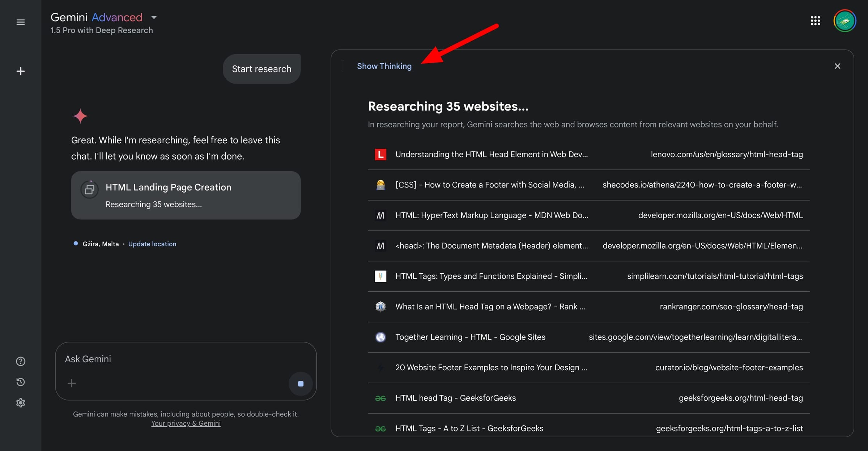868x451 pixels.
Task: Open HTML Tags - A to Z List source
Action: (x=469, y=428)
